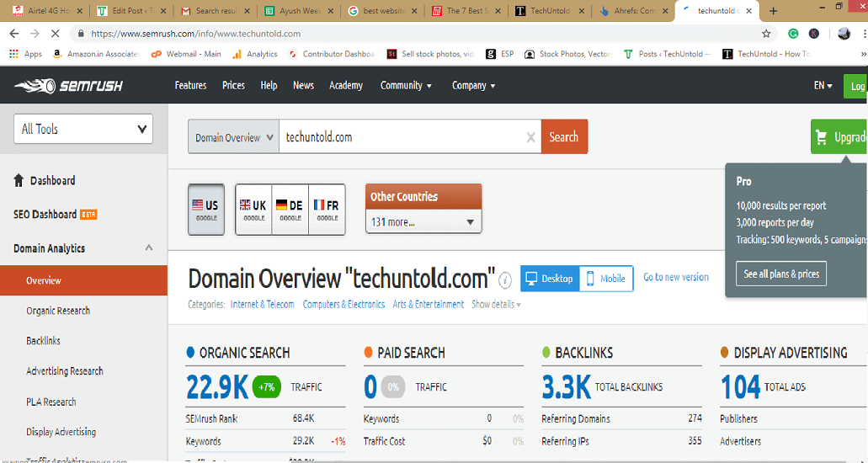Click the orange Search button
This screenshot has height=463, width=868.
(x=564, y=137)
